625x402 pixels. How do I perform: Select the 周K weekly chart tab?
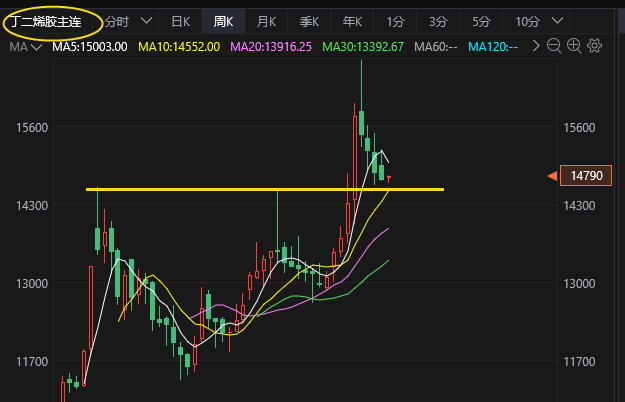223,22
